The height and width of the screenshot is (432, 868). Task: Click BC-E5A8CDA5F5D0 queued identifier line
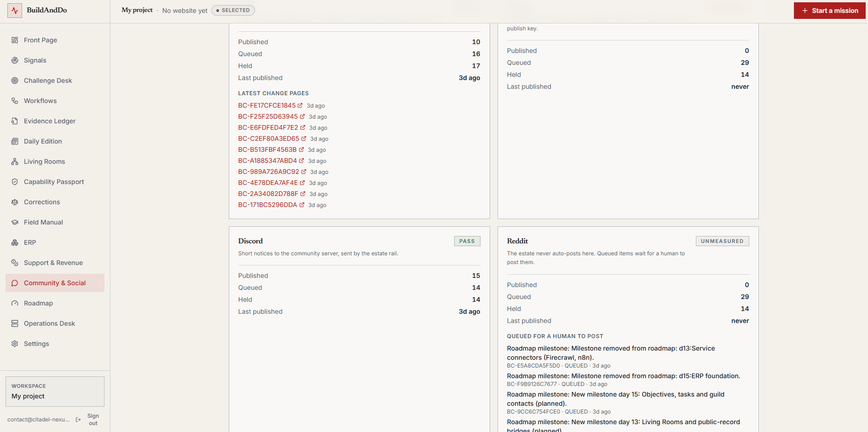(x=559, y=366)
